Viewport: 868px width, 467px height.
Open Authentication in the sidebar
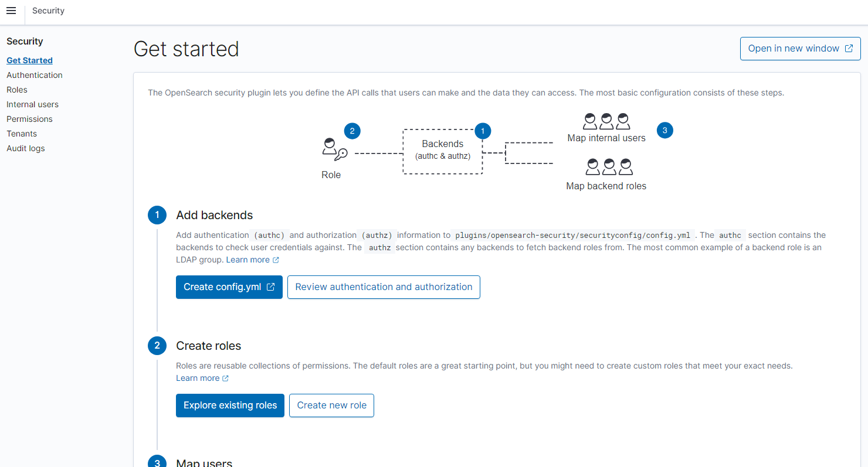pyautogui.click(x=35, y=75)
